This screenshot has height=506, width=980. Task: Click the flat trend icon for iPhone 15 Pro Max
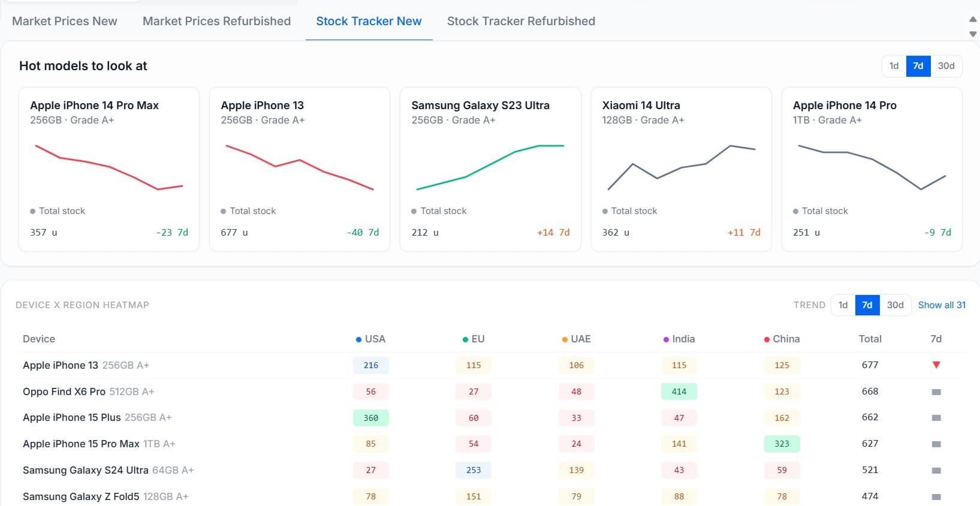(936, 444)
